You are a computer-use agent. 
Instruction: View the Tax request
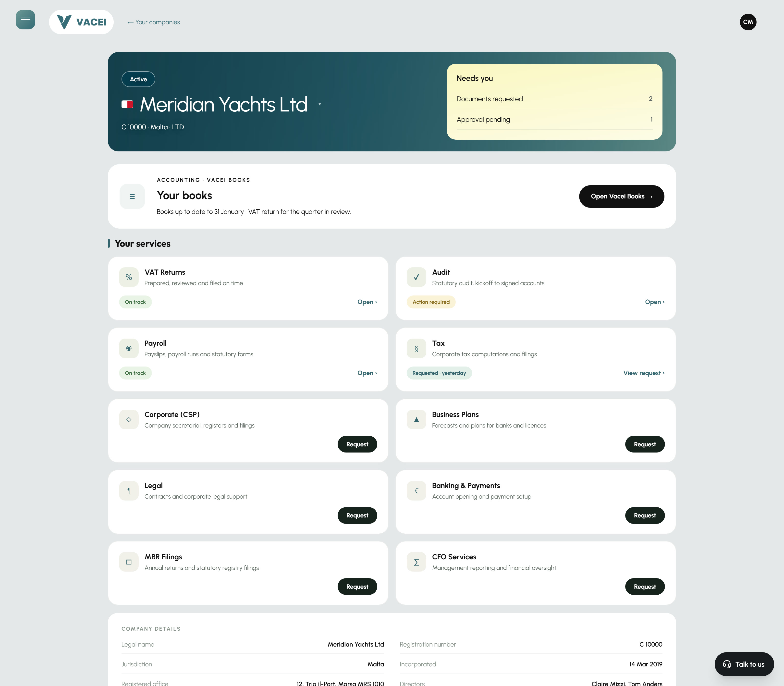(644, 373)
